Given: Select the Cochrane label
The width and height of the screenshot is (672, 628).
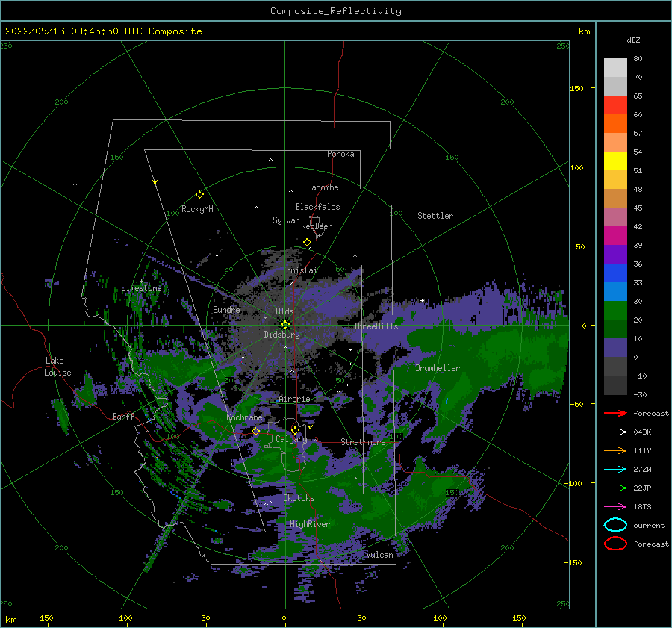Looking at the screenshot, I should coord(244,417).
